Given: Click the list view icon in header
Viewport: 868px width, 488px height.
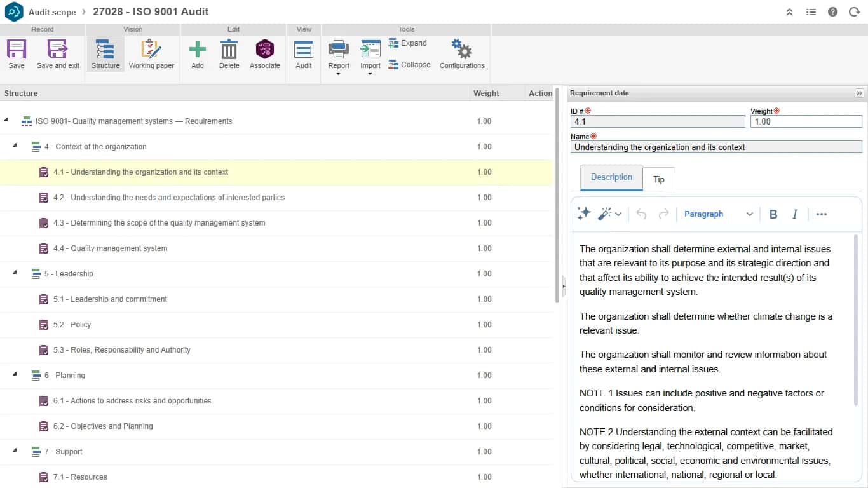Looking at the screenshot, I should pos(811,12).
